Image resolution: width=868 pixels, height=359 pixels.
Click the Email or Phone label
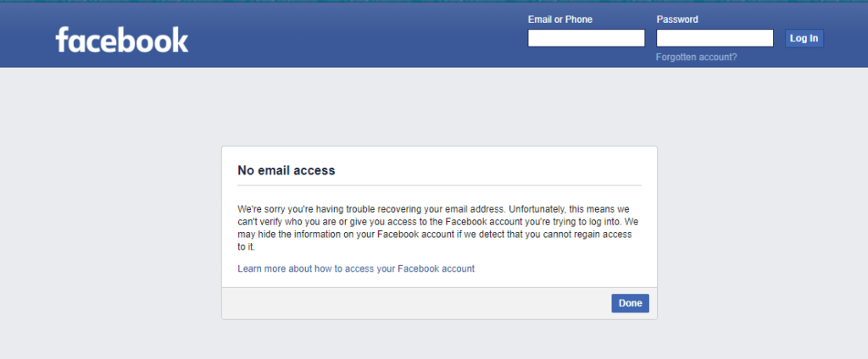(x=559, y=19)
